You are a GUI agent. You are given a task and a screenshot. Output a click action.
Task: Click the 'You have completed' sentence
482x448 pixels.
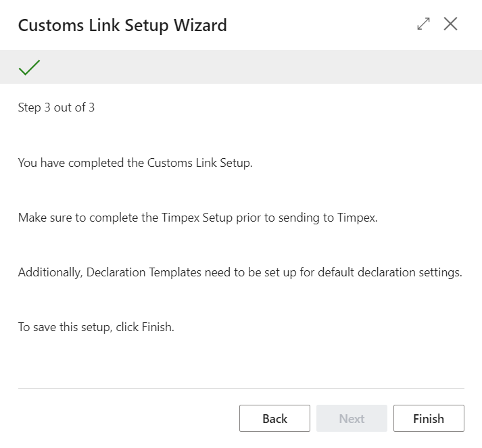135,163
